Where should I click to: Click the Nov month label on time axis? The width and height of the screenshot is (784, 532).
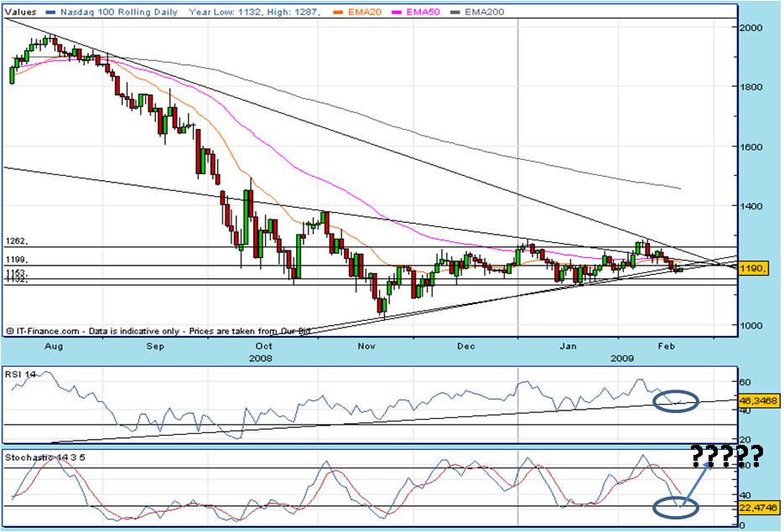tap(366, 346)
